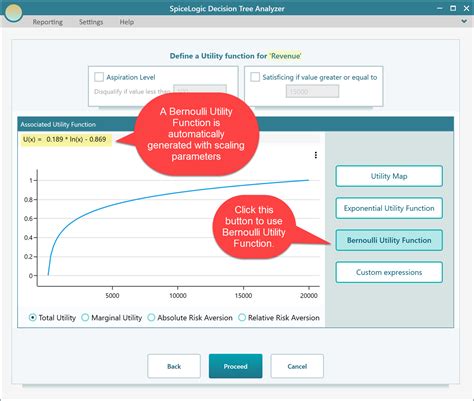The width and height of the screenshot is (474, 401).
Task: Click the U(x) formula text
Action: (x=65, y=139)
